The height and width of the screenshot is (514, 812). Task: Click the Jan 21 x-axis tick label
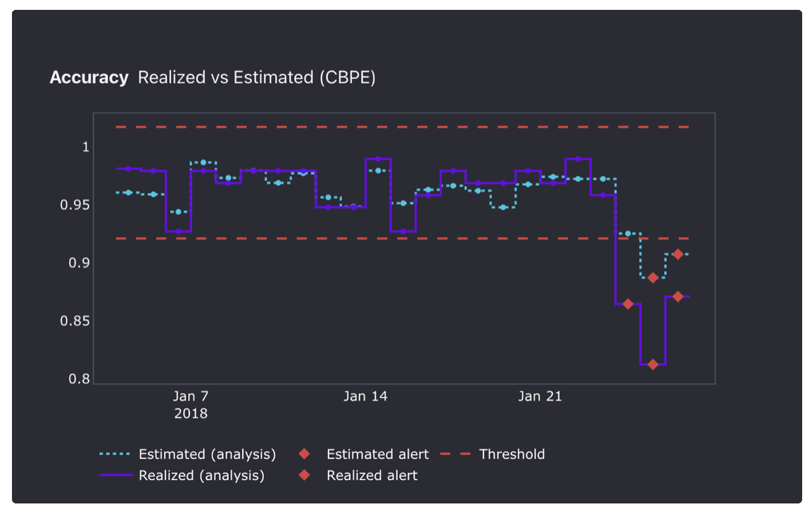540,396
